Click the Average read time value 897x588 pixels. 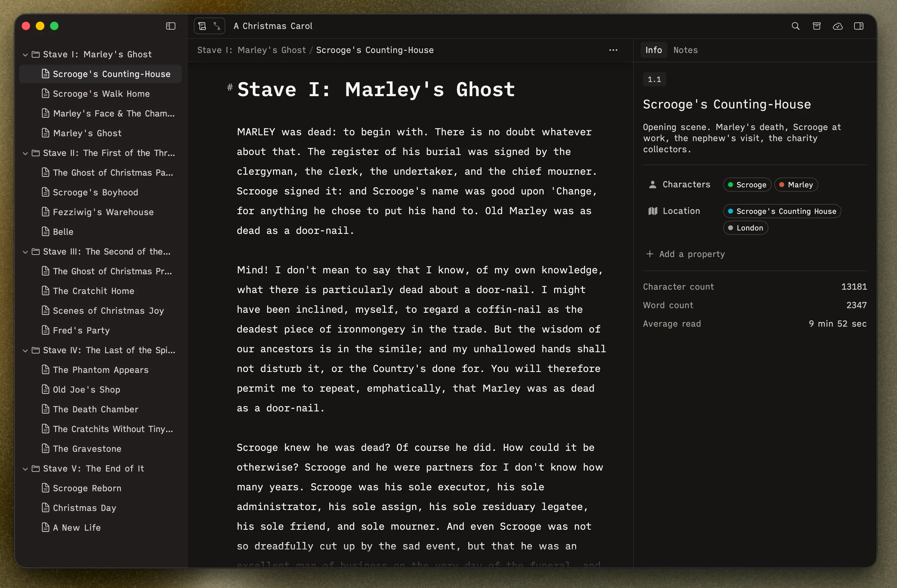[838, 324]
